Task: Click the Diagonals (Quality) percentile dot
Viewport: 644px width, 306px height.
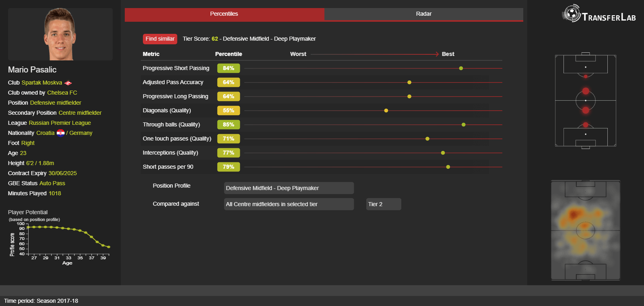Action: pyautogui.click(x=386, y=111)
